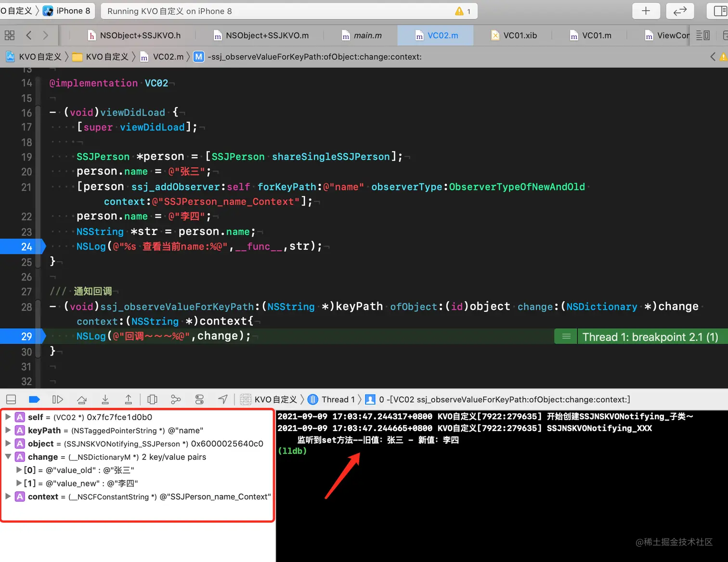This screenshot has height=562, width=728.
Task: Expand the keyPath variable row
Action: [x=8, y=430]
